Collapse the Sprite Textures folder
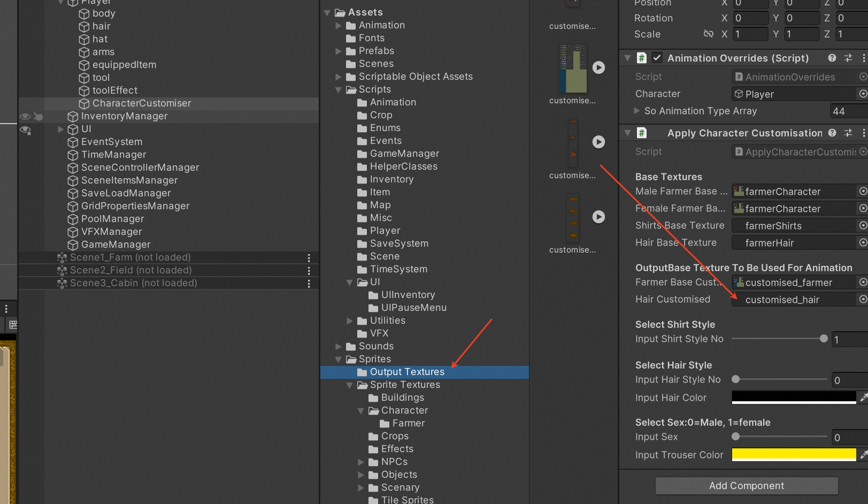The image size is (868, 504). [349, 385]
